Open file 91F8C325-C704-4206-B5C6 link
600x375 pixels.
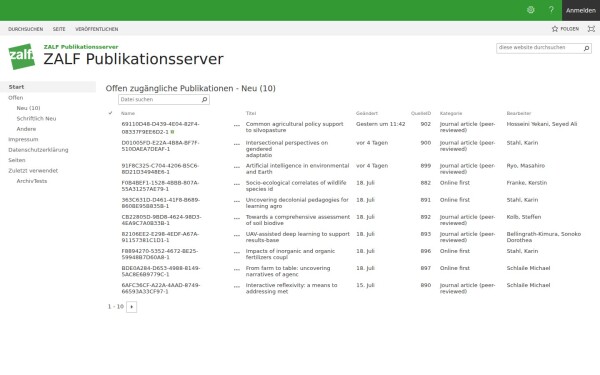click(160, 169)
